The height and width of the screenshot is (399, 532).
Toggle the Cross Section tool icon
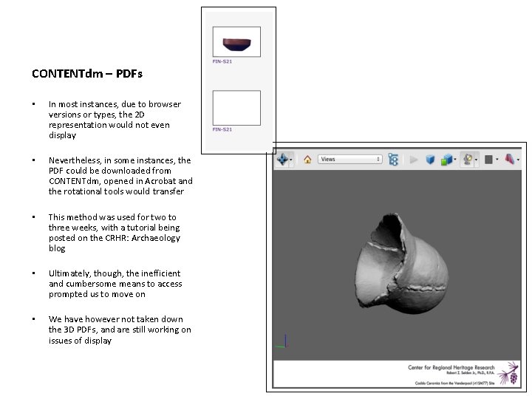tap(510, 159)
